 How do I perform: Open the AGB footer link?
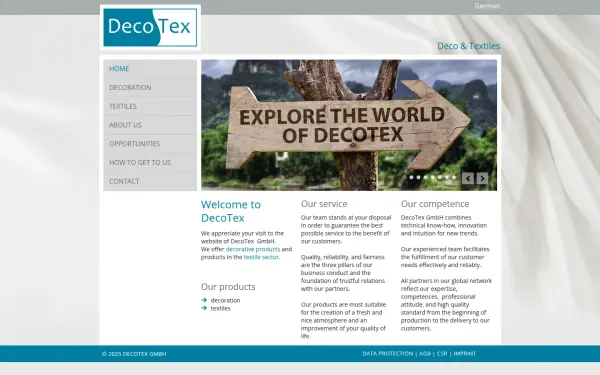coord(425,354)
